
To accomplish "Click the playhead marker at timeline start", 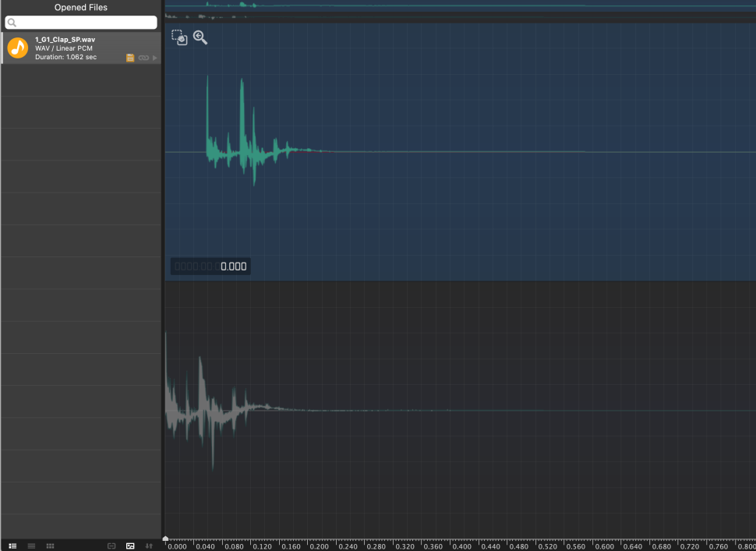I will pos(165,539).
